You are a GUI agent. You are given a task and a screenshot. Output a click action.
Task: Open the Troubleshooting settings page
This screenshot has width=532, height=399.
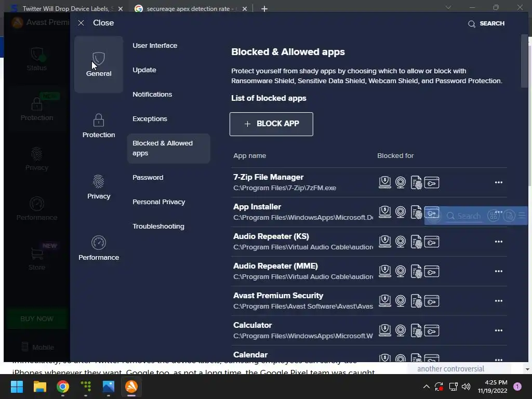pos(158,227)
